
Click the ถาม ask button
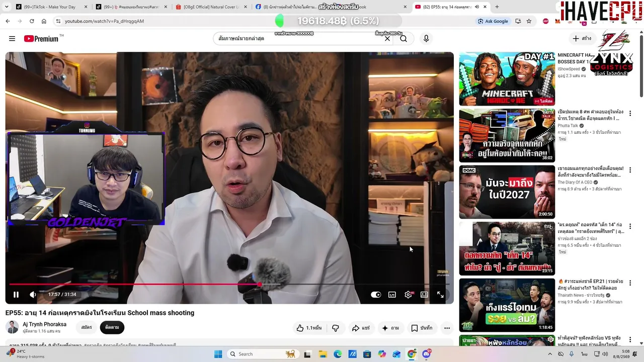[390, 328]
